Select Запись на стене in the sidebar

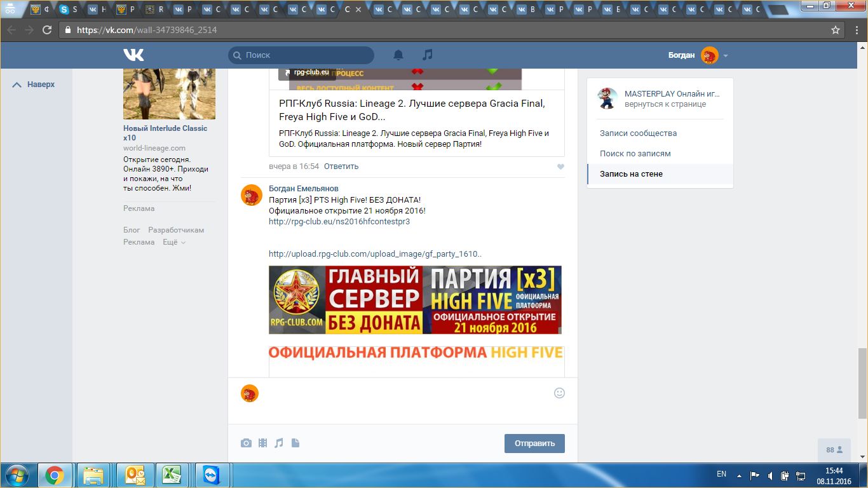[660, 174]
